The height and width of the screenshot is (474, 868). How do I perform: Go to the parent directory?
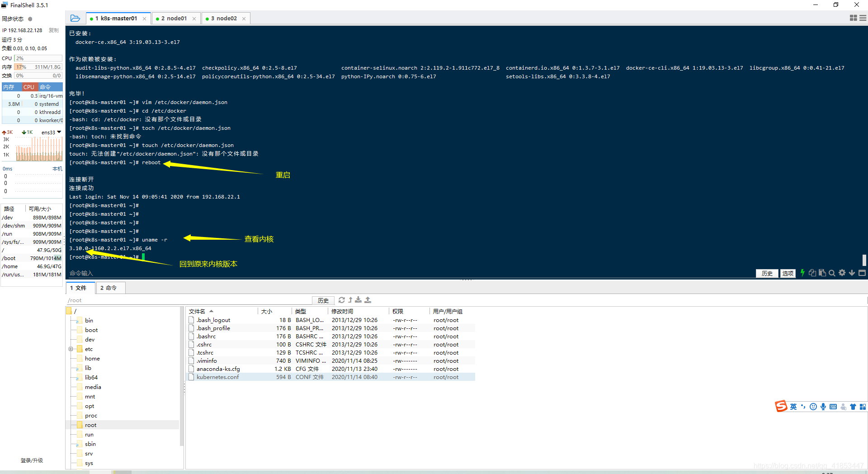(350, 300)
